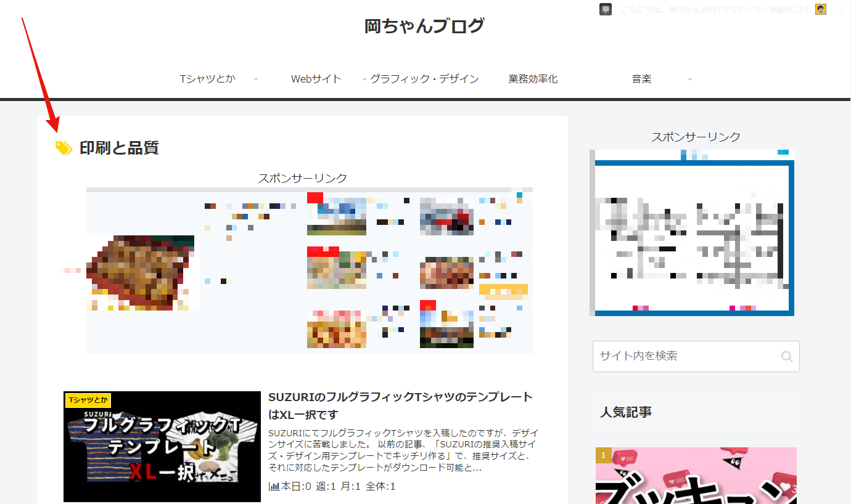
Task: Click the こんにちは user greeting link
Action: [x=715, y=9]
